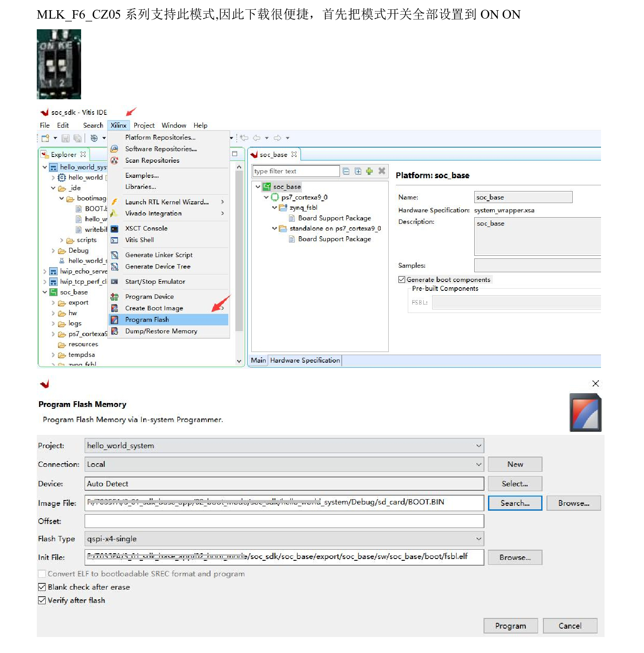The width and height of the screenshot is (644, 653).
Task: Click Program Device icon in menu
Action: (x=114, y=297)
